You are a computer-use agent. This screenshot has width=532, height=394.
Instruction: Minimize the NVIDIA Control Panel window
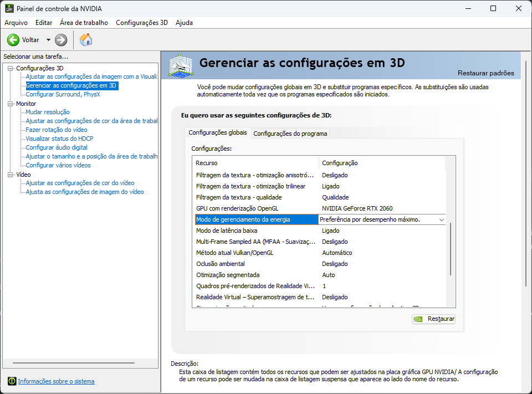(468, 8)
